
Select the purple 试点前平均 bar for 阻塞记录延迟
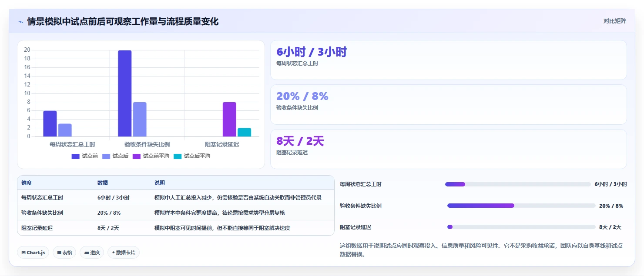point(229,120)
